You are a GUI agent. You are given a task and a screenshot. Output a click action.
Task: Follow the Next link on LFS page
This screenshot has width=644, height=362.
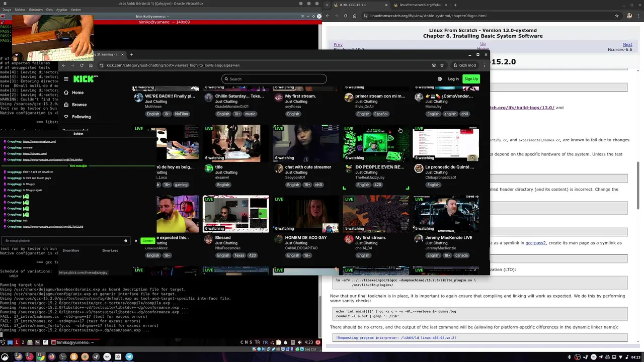click(627, 45)
